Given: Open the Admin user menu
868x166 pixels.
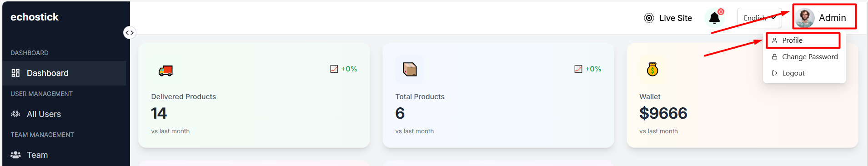Looking at the screenshot, I should coord(824,17).
